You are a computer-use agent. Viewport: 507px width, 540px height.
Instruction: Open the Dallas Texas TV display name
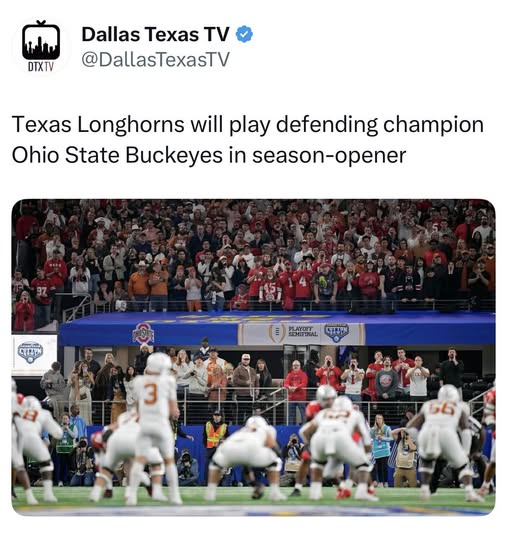pyautogui.click(x=155, y=34)
